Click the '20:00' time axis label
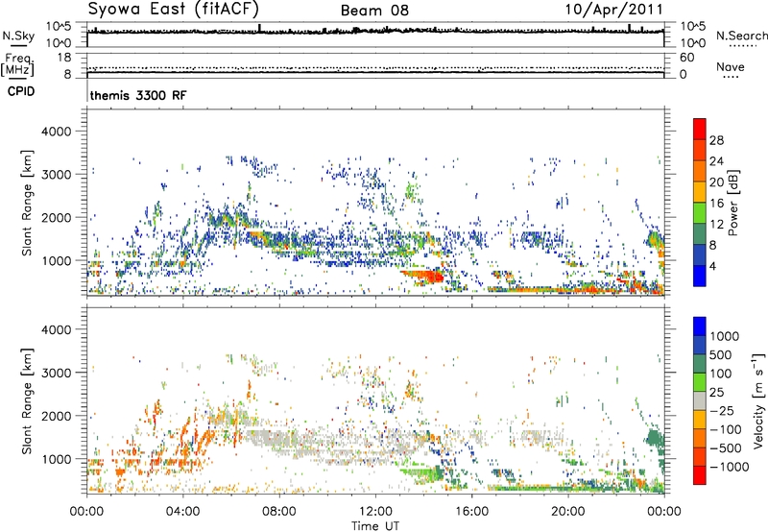Screen dimensions: 768x532 point(568,512)
